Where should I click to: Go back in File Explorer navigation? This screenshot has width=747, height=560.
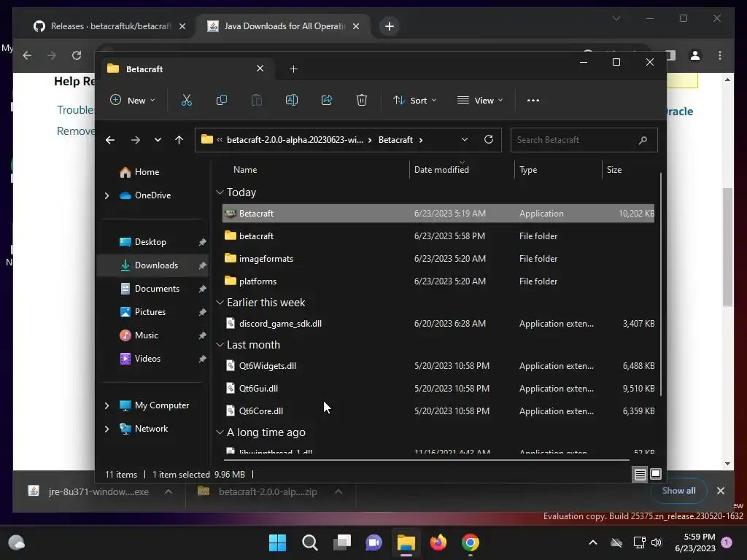click(x=110, y=140)
